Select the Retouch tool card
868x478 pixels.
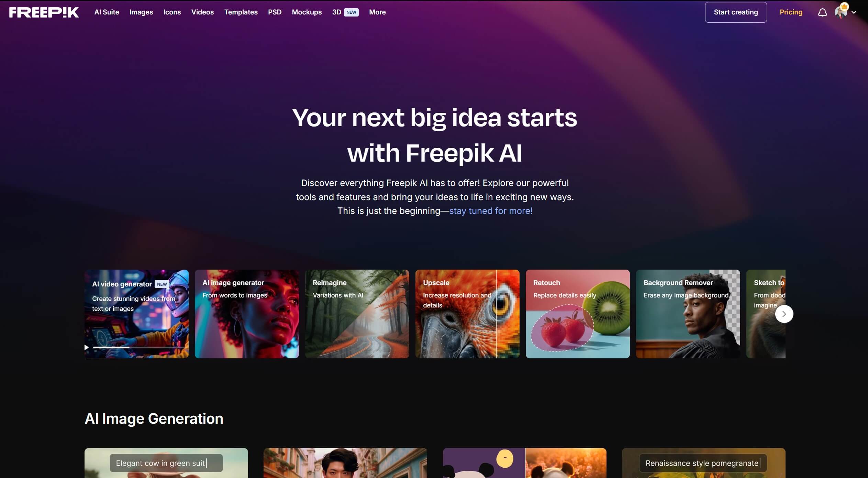pyautogui.click(x=578, y=314)
